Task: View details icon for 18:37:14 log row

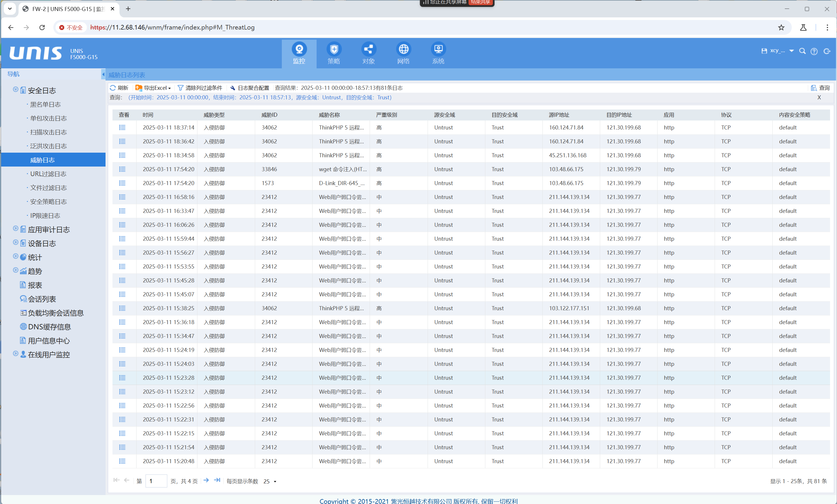Action: [x=122, y=128]
